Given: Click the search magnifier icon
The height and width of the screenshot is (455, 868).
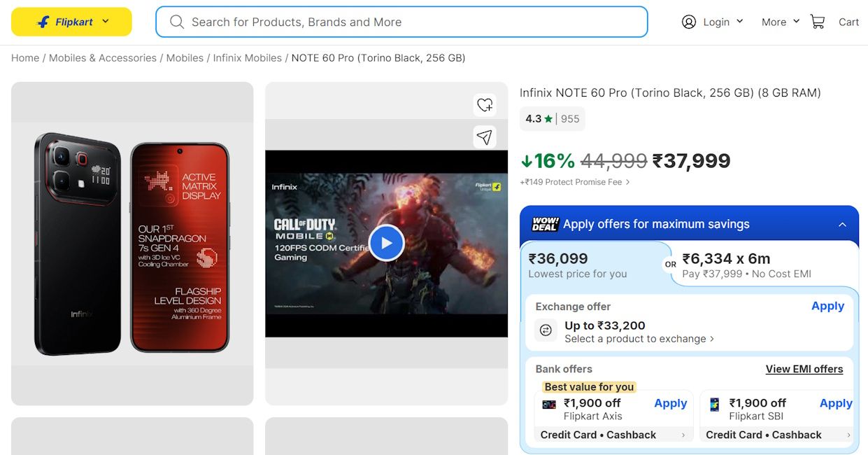Looking at the screenshot, I should [x=177, y=22].
